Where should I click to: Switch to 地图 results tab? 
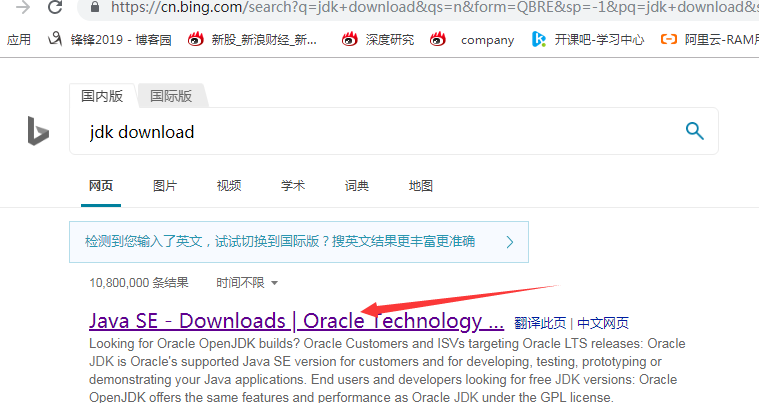420,186
